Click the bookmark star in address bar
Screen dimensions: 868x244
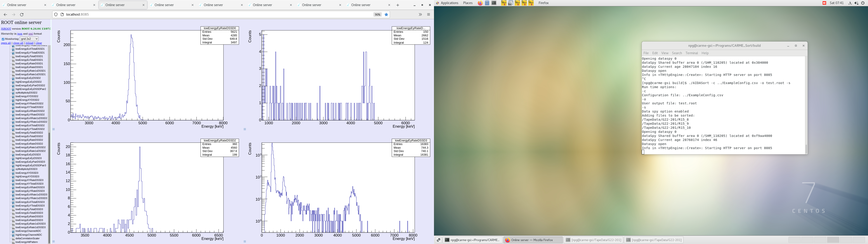tap(387, 14)
